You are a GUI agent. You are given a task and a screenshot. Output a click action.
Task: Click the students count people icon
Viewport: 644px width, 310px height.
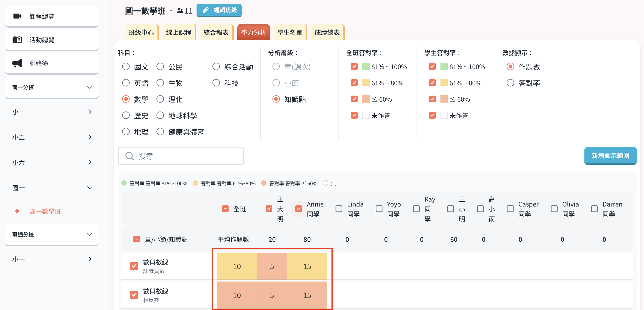[x=180, y=11]
